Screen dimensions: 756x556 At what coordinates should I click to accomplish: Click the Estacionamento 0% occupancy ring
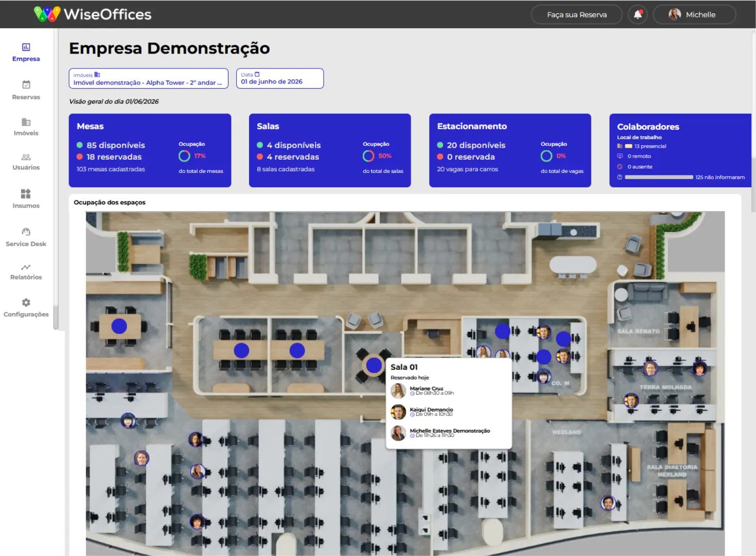pyautogui.click(x=547, y=155)
